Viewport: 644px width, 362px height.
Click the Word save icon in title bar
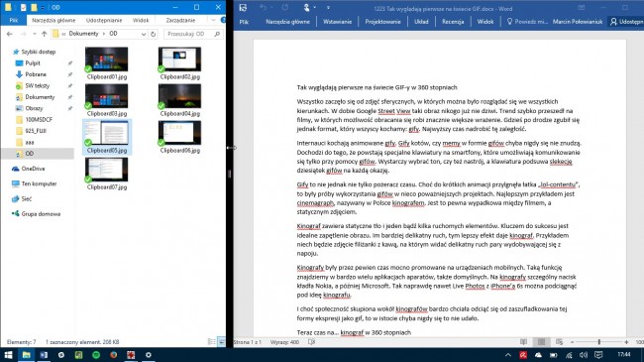(243, 8)
